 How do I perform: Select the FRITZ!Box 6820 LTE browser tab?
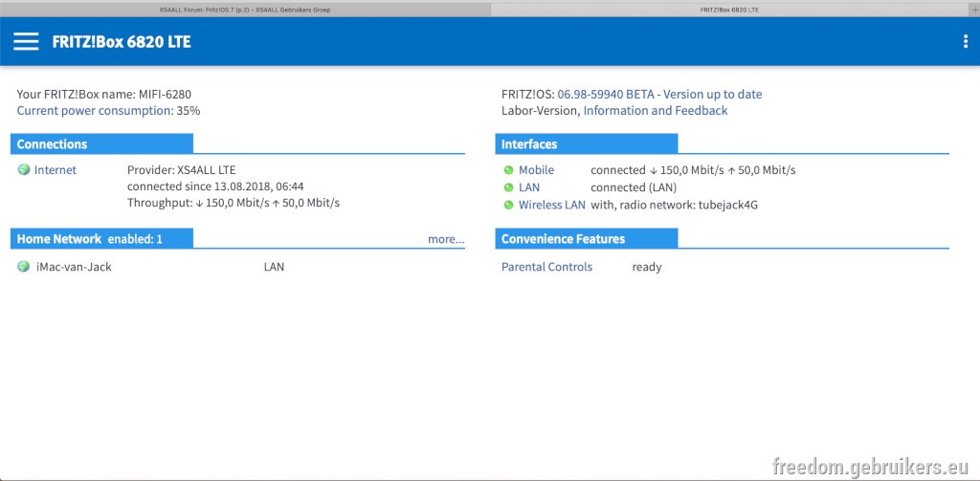tap(729, 10)
